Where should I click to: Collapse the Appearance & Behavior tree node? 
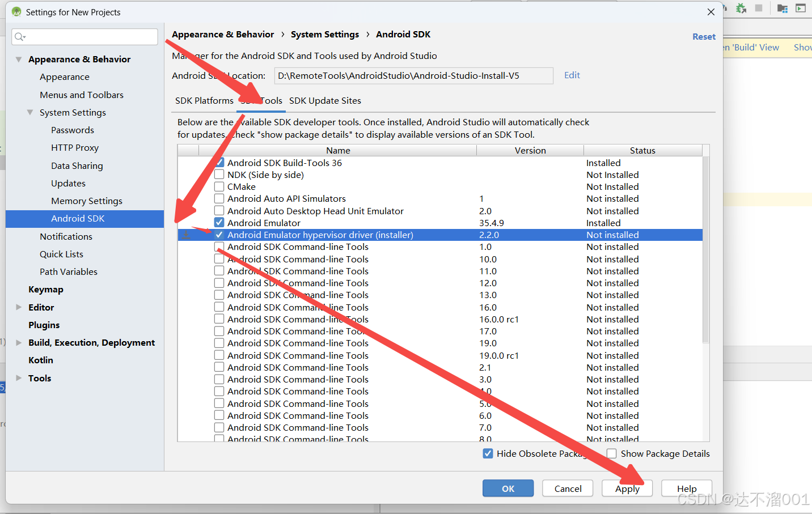tap(19, 59)
